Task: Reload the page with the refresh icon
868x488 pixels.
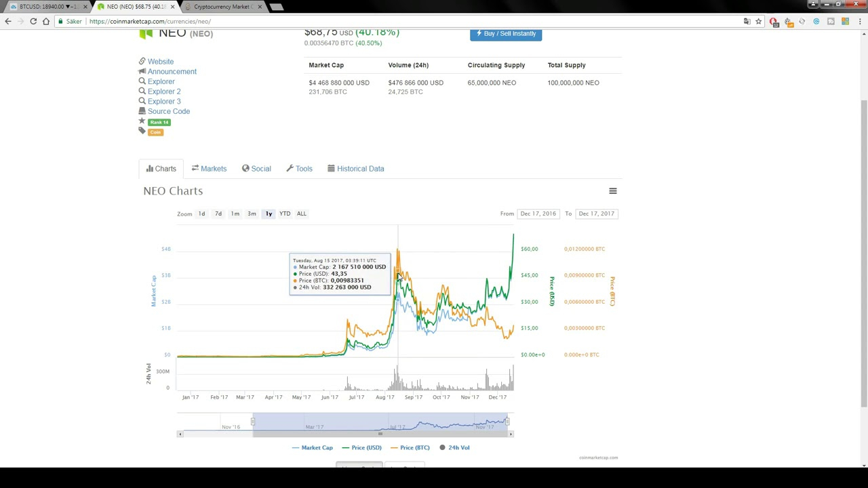Action: click(33, 22)
